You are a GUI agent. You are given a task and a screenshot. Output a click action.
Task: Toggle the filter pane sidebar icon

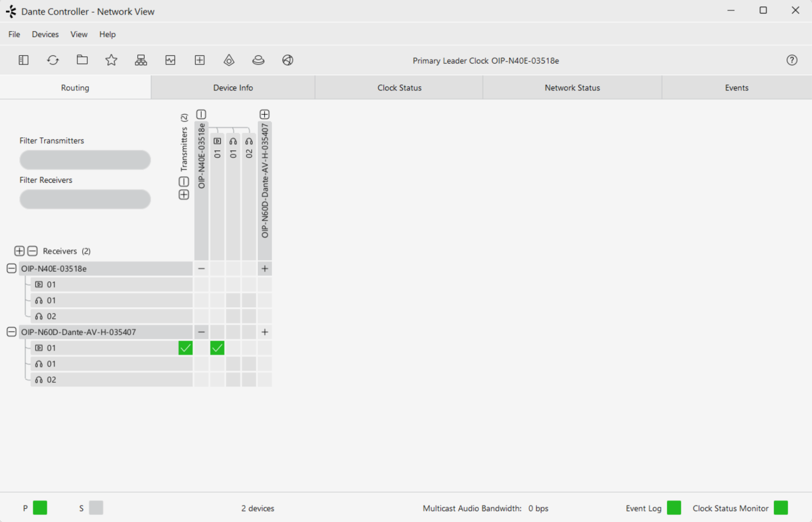23,60
